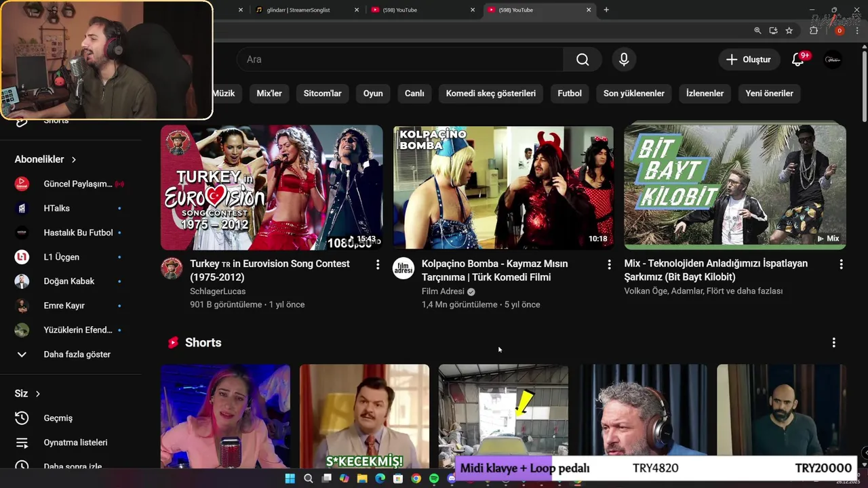868x488 pixels.
Task: Select the Mix'ler filter chip
Action: 269,94
